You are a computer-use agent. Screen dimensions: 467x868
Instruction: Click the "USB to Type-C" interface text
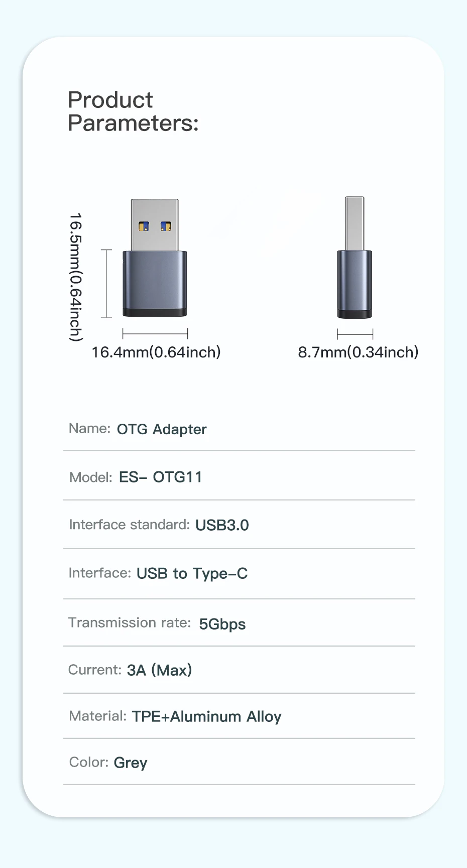pos(192,573)
